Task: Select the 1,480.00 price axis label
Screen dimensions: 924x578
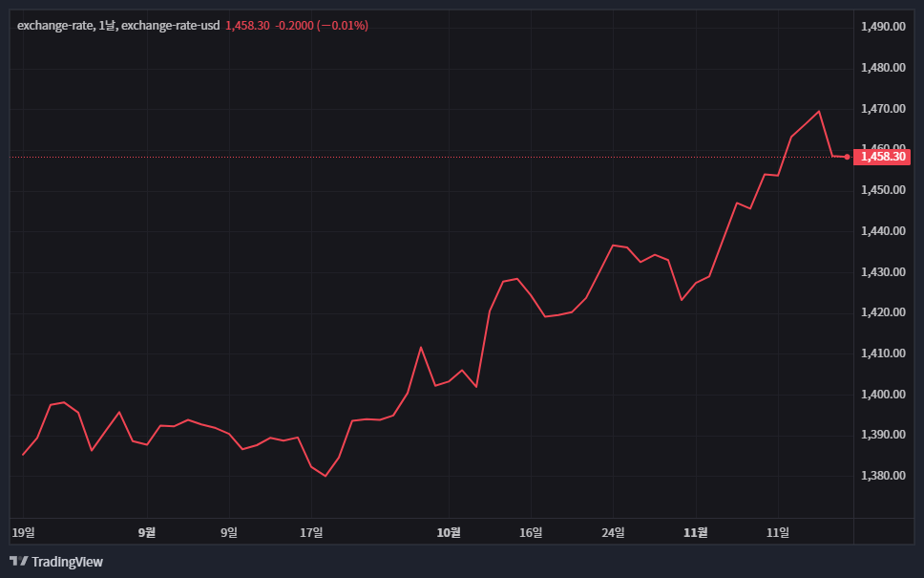Action: click(882, 68)
